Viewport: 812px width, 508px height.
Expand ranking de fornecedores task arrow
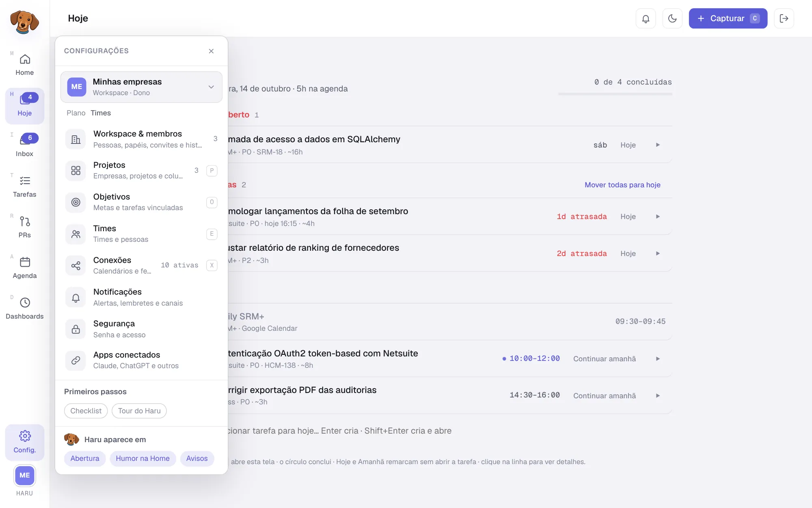658,254
